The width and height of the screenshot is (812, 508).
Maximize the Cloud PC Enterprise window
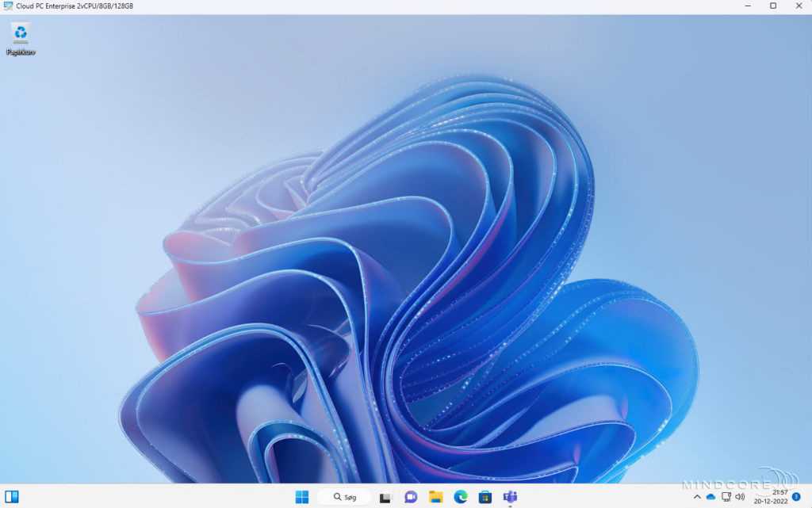click(x=772, y=7)
